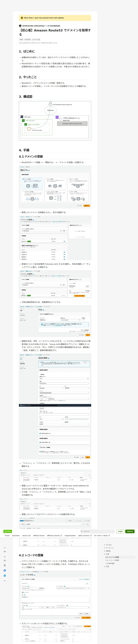Open the Official Column link
Screen dimensions: 138x644
(54, 535)
